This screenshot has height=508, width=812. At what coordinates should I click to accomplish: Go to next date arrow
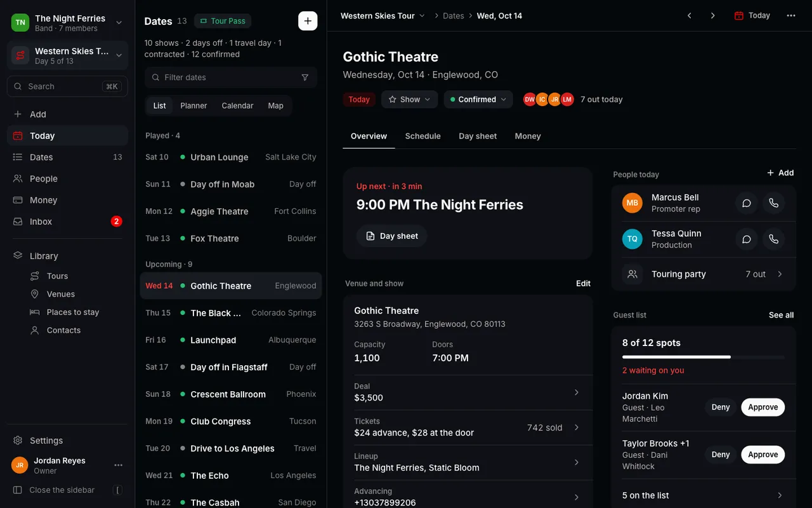[713, 16]
